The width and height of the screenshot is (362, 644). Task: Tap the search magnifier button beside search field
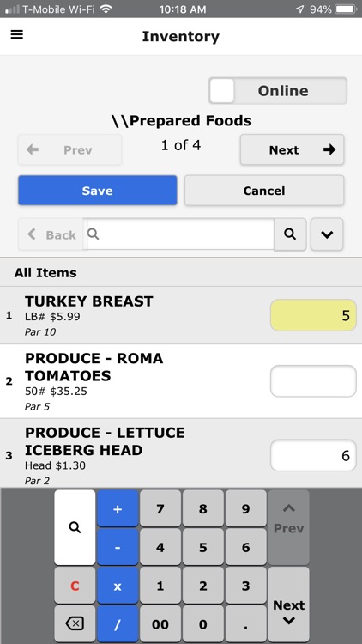tap(290, 234)
